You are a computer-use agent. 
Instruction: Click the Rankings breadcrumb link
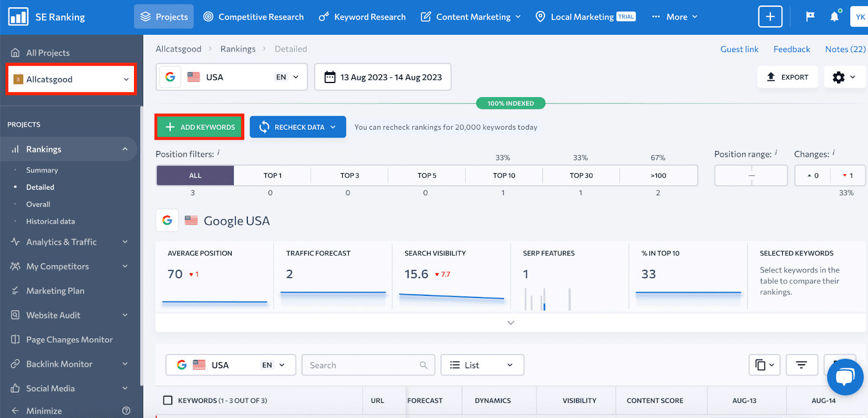pos(238,49)
